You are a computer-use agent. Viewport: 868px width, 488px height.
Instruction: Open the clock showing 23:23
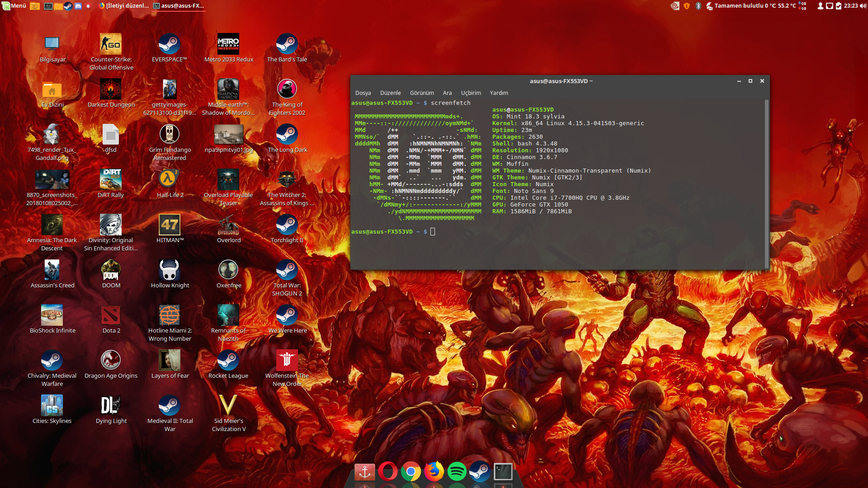pyautogui.click(x=851, y=6)
